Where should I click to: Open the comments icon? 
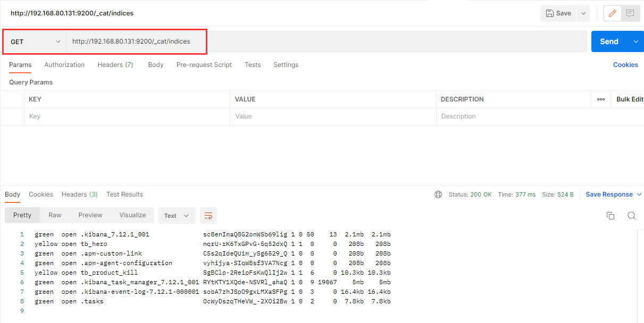click(630, 13)
